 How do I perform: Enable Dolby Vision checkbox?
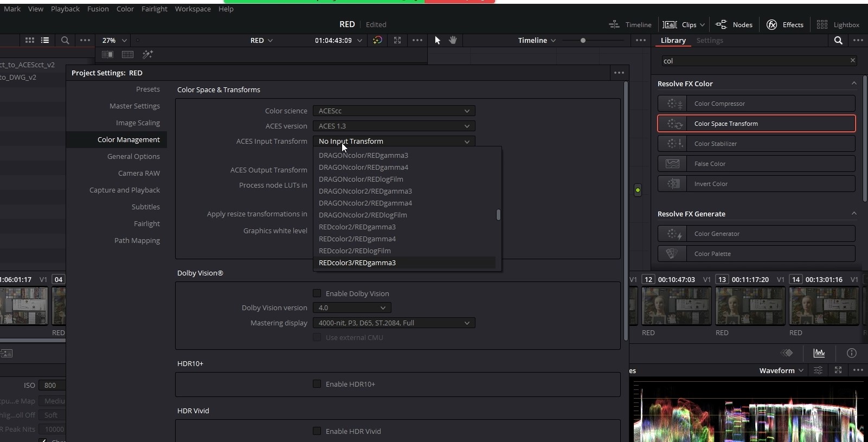coord(317,293)
